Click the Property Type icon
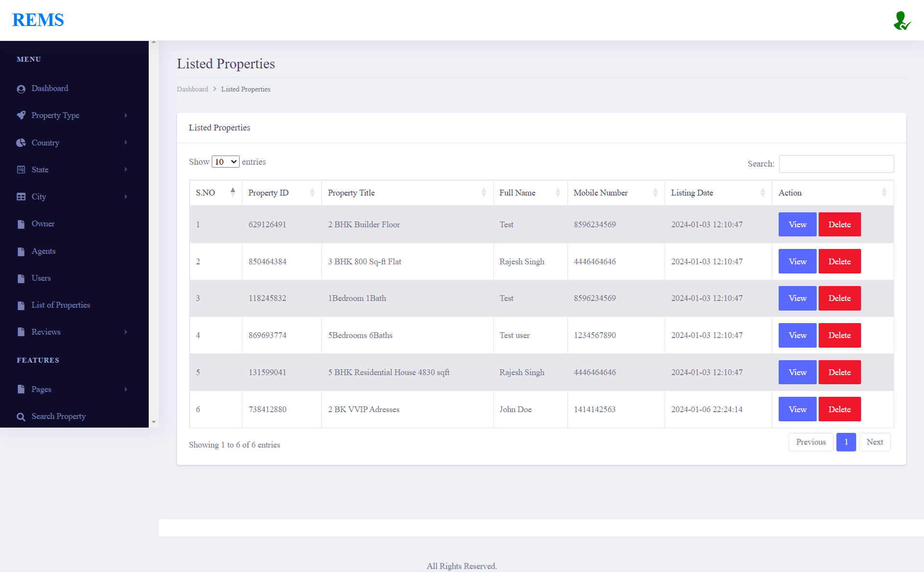The width and height of the screenshot is (924, 573). coord(21,116)
